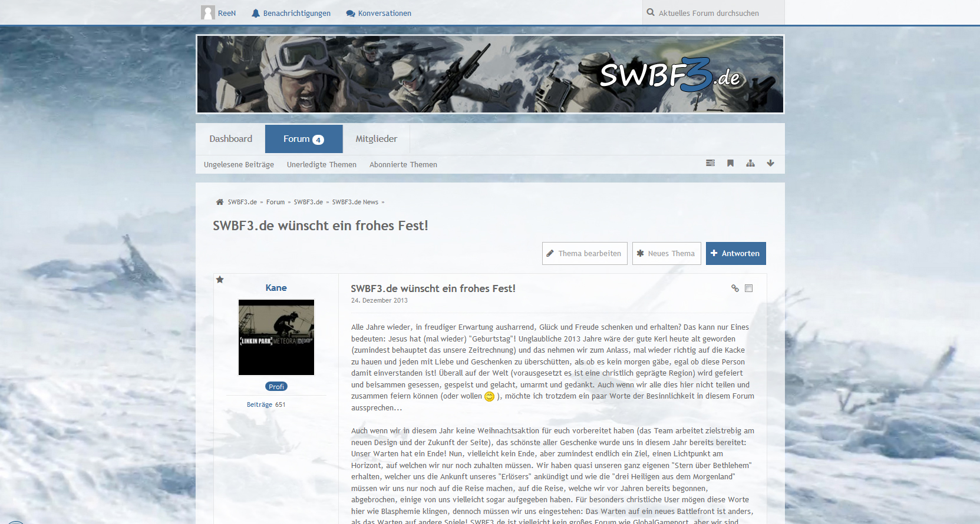Screen dimensions: 980x524
Task: Click the thread title 'SWBF3.de wünscht ein frohes Fest!'
Action: click(x=320, y=225)
